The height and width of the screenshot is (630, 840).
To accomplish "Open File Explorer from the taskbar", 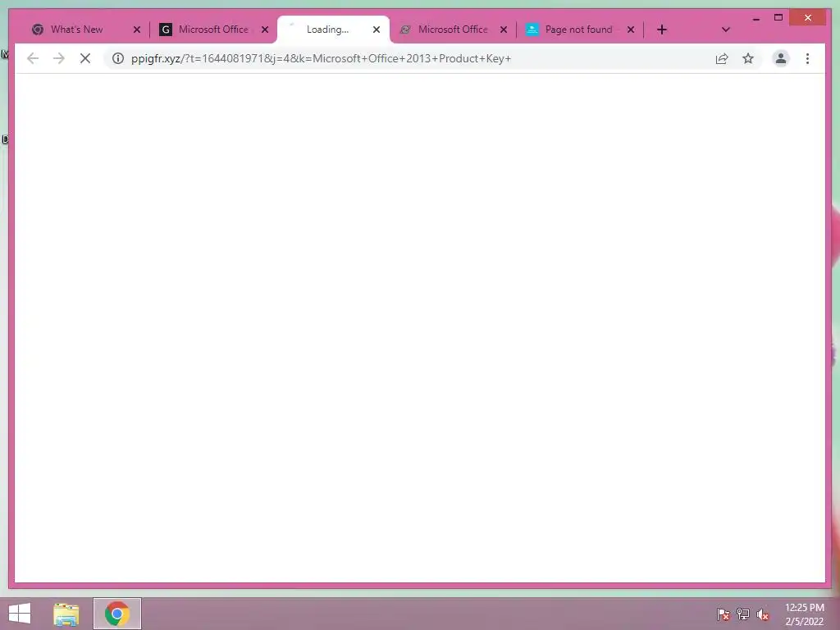I will 66,614.
